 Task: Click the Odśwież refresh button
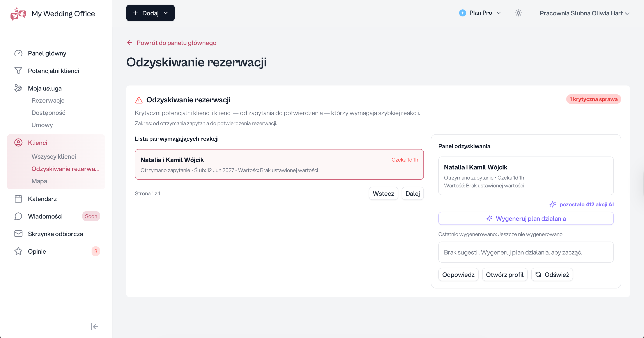552,275
